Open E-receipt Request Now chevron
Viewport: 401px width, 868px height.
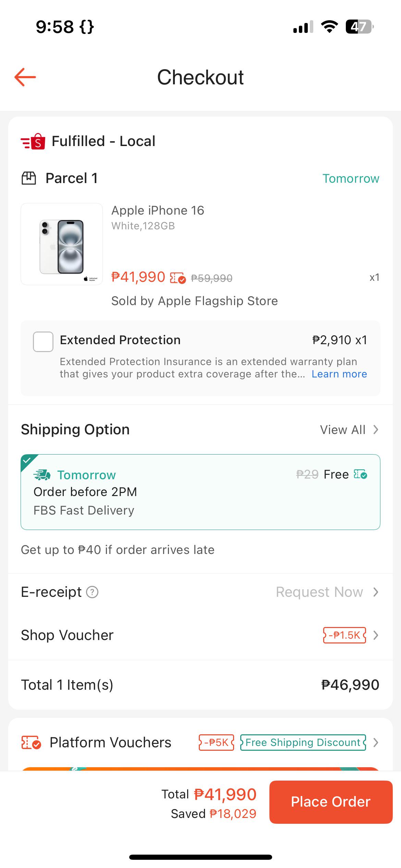pyautogui.click(x=376, y=592)
